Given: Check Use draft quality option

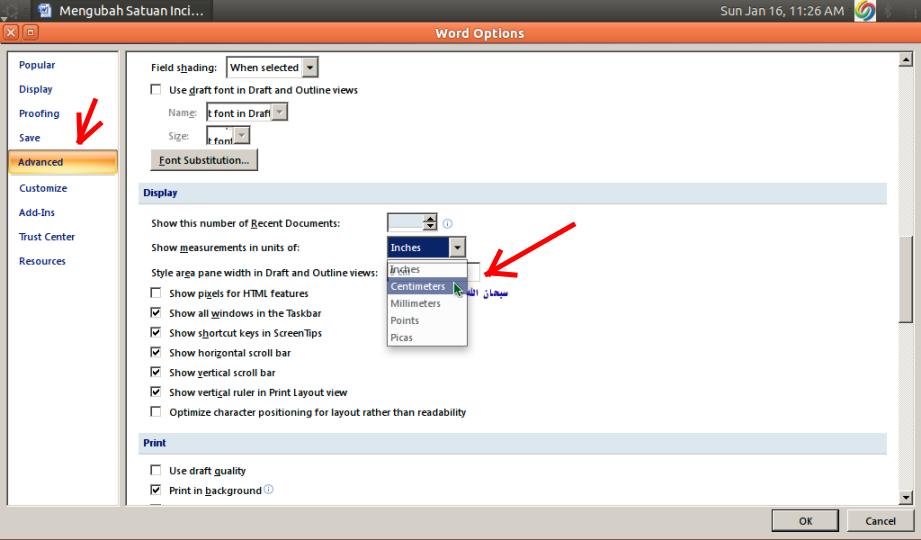Looking at the screenshot, I should pos(156,470).
